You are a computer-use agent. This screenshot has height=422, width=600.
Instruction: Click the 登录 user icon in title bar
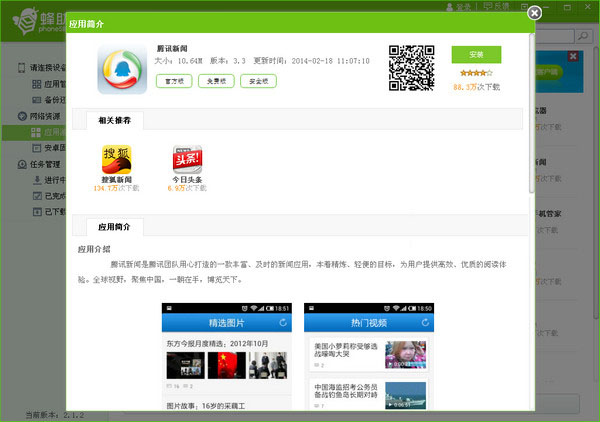click(x=450, y=7)
